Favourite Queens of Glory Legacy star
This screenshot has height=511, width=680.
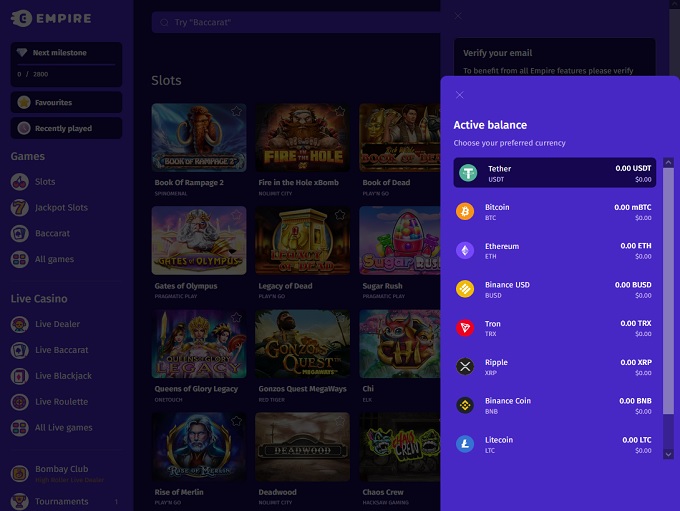236,318
